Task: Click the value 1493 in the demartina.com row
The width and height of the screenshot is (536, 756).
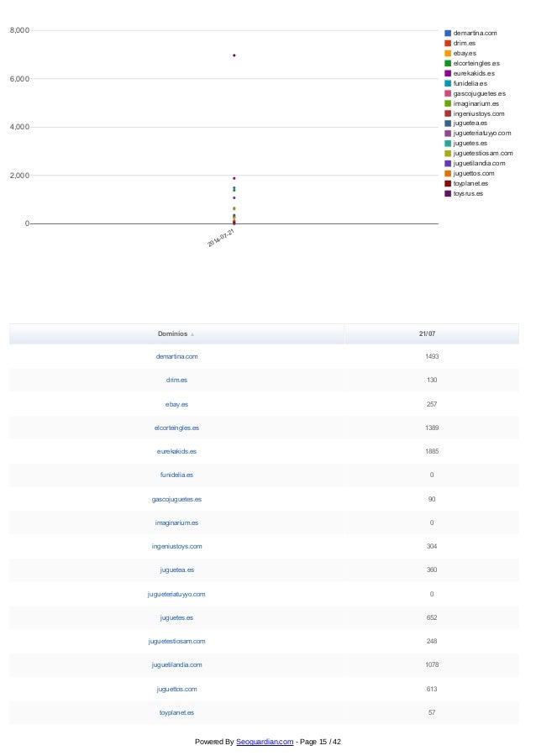Action: pos(432,357)
